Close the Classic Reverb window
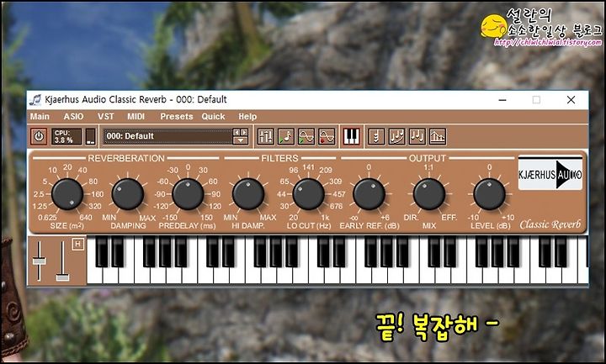This screenshot has height=364, width=606. tap(571, 100)
